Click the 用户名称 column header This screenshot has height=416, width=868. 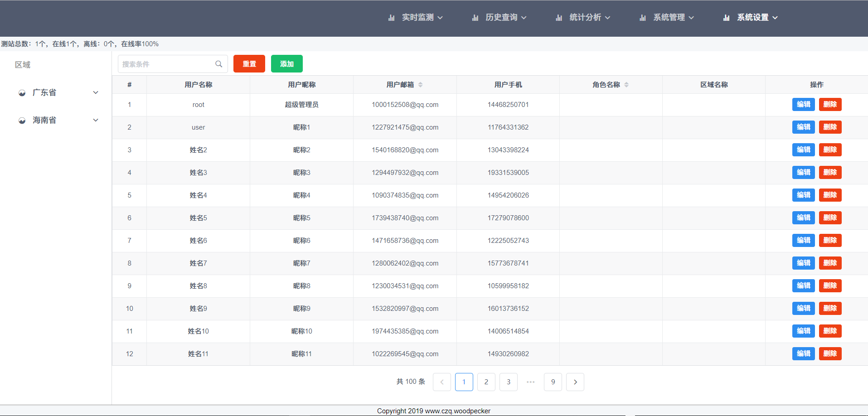[x=199, y=85]
